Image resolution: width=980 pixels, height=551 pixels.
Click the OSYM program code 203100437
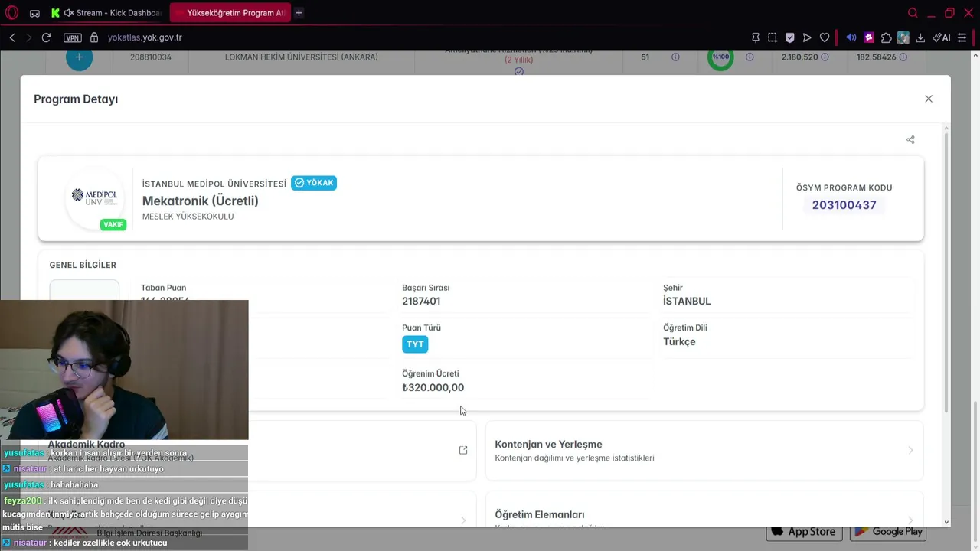point(844,205)
